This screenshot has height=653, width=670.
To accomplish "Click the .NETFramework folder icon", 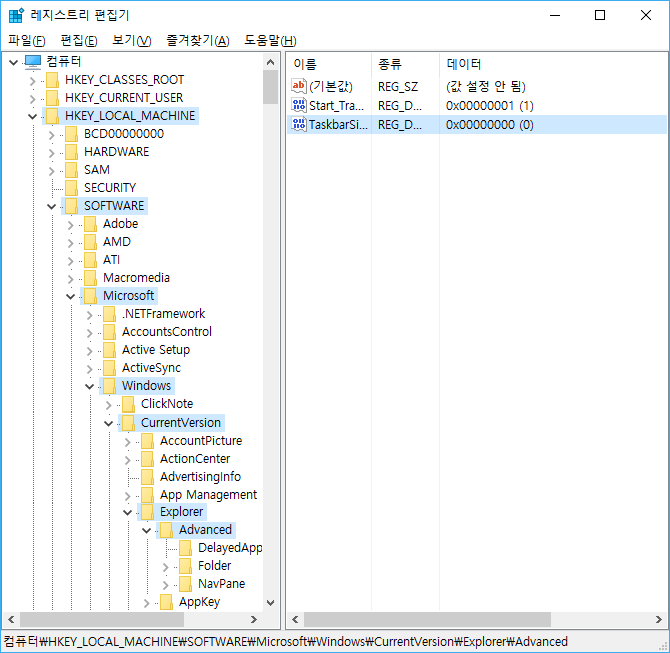I will point(109,314).
